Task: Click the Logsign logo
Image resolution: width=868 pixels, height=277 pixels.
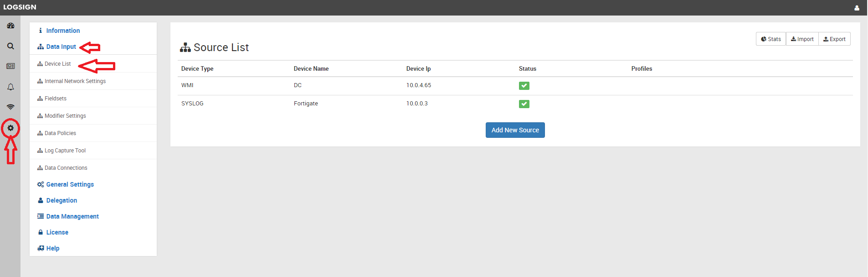Action: [x=20, y=7]
